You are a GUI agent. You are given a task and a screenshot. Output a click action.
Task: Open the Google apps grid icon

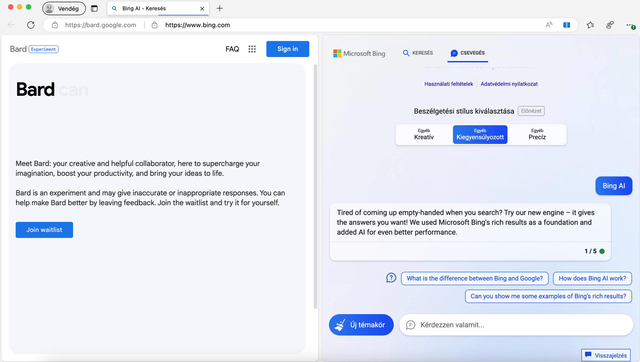point(252,49)
